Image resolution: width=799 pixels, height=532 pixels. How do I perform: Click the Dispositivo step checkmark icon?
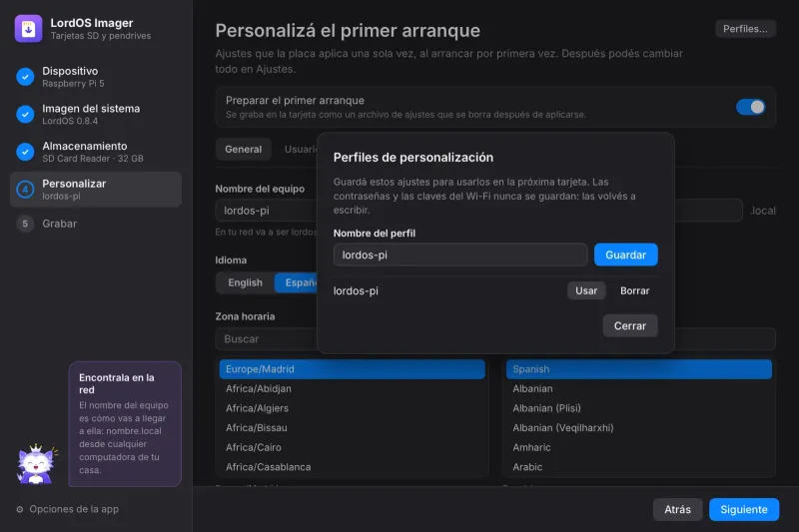pyautogui.click(x=25, y=77)
